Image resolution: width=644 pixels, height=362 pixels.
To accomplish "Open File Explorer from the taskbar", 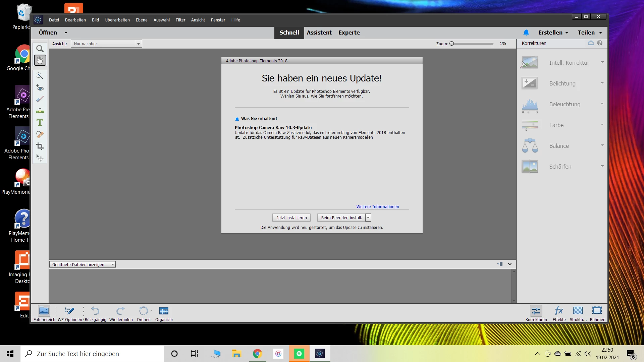I will [236, 354].
